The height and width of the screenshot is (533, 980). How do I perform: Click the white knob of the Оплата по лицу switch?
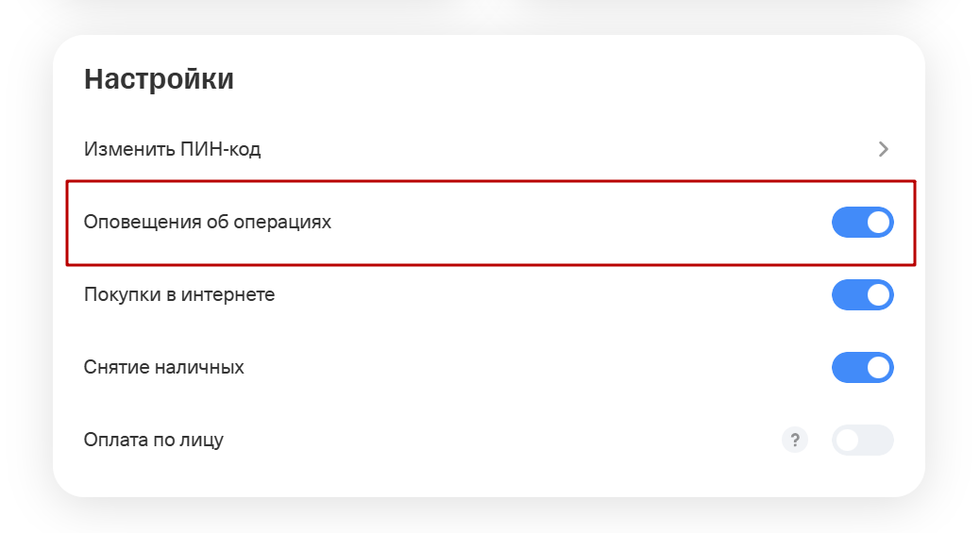pyautogui.click(x=848, y=440)
